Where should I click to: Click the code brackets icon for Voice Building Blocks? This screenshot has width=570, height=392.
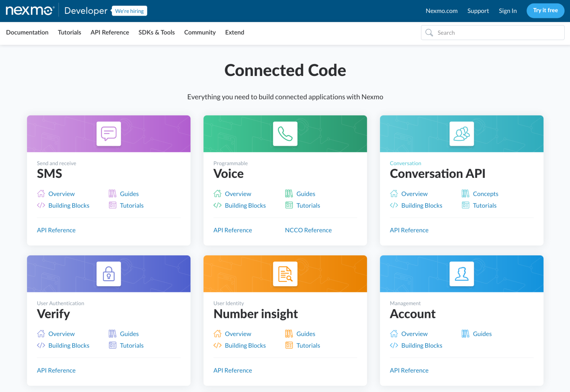click(x=217, y=205)
